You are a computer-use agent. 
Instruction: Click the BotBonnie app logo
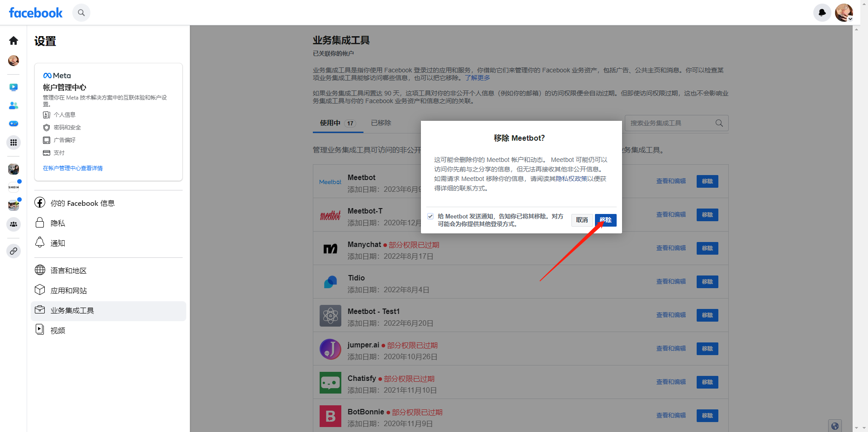coord(330,416)
